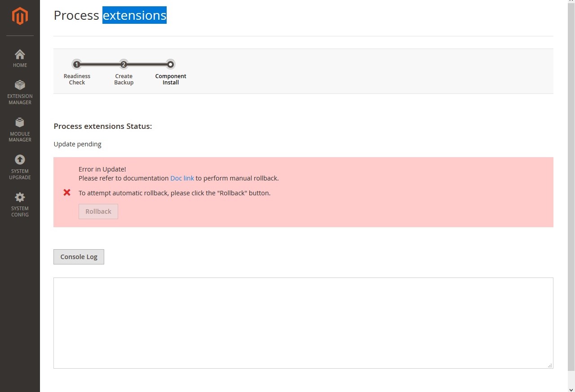This screenshot has height=392, width=575.
Task: Click the red X error icon
Action: click(x=67, y=193)
